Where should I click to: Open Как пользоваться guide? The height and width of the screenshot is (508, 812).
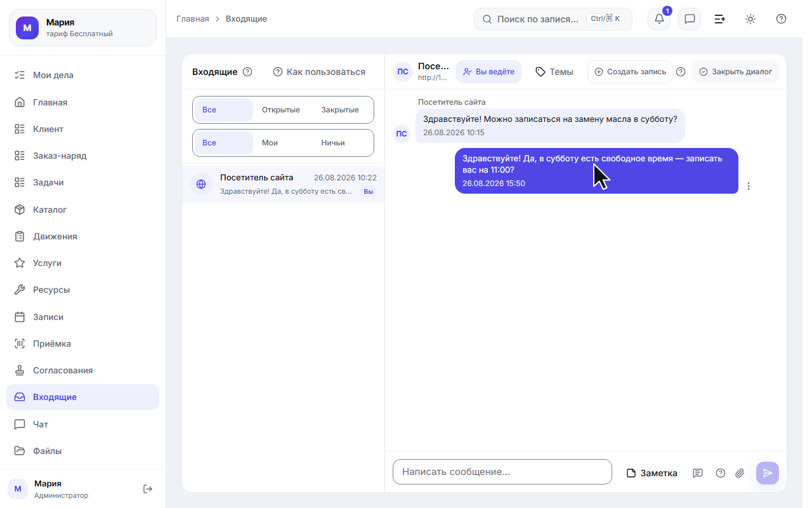[x=319, y=72]
